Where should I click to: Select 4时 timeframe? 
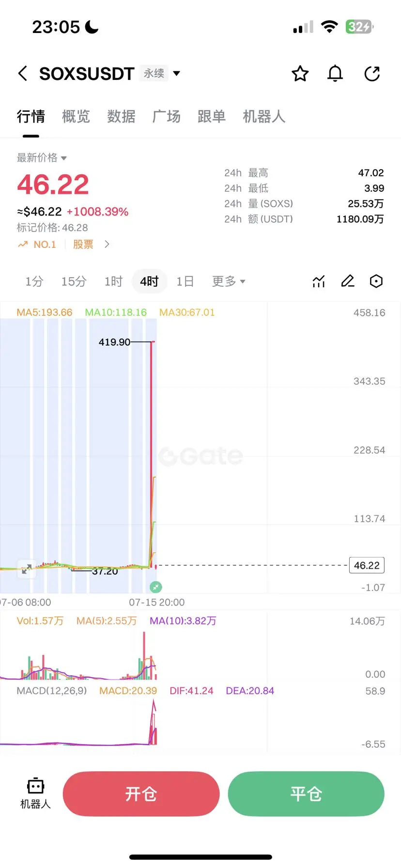click(x=149, y=281)
